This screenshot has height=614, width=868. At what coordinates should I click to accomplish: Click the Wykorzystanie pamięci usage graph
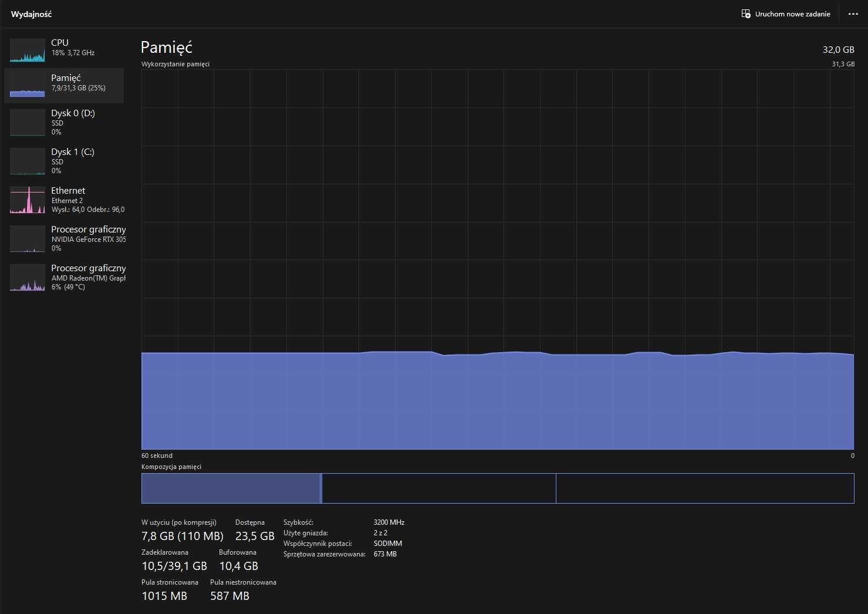pyautogui.click(x=498, y=259)
